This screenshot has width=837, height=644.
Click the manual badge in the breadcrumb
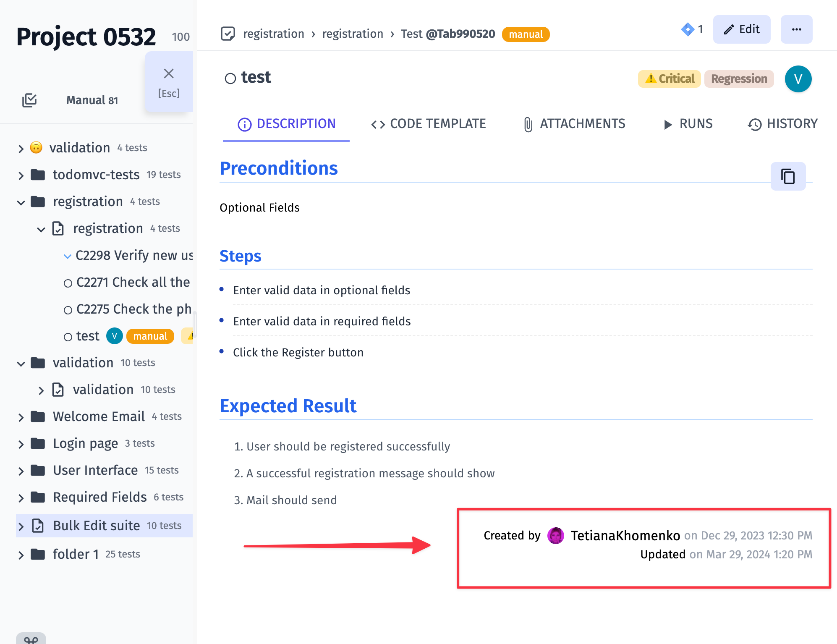tap(526, 34)
